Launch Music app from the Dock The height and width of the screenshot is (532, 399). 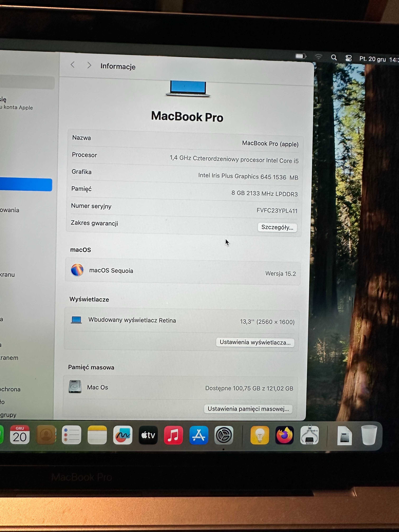click(173, 435)
